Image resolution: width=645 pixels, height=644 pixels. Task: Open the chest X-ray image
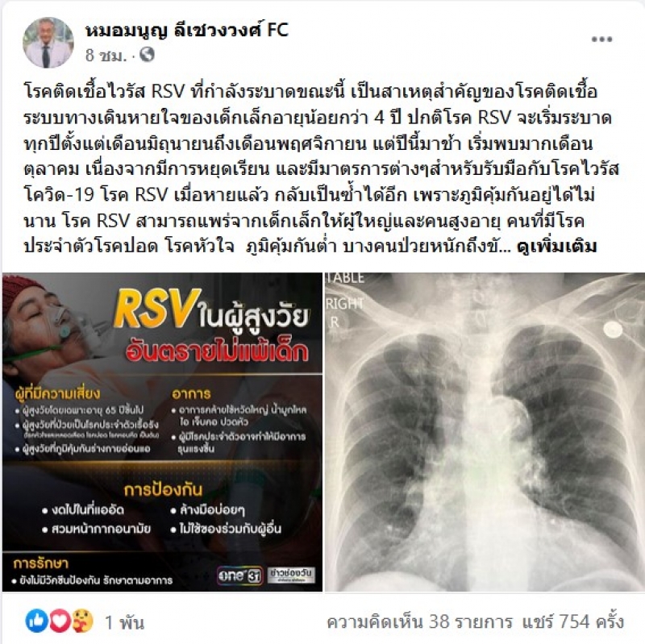pyautogui.click(x=485, y=432)
